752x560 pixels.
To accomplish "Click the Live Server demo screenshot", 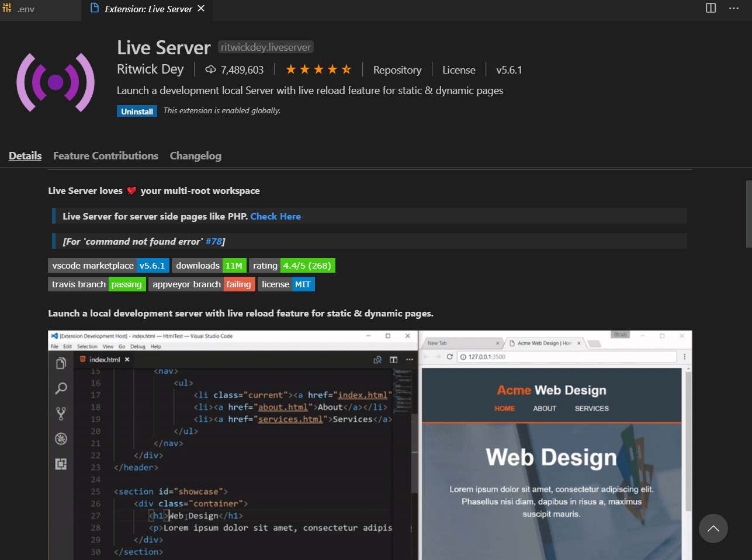I will pyautogui.click(x=370, y=445).
